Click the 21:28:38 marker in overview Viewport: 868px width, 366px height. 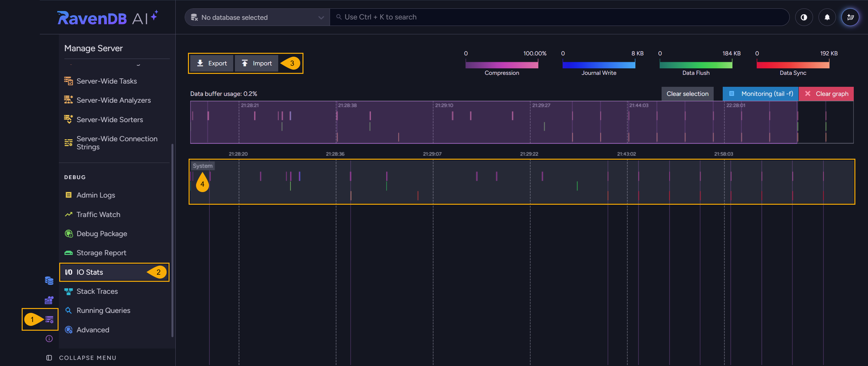tap(347, 105)
